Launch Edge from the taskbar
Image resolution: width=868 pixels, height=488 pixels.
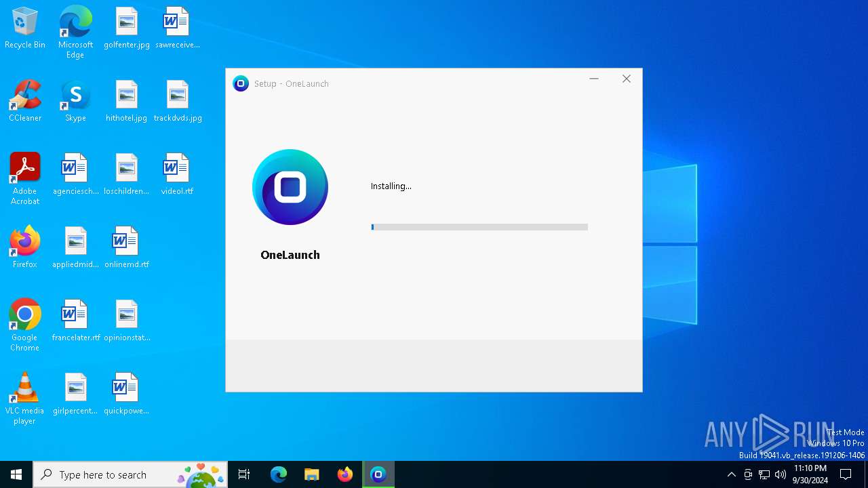(x=279, y=474)
